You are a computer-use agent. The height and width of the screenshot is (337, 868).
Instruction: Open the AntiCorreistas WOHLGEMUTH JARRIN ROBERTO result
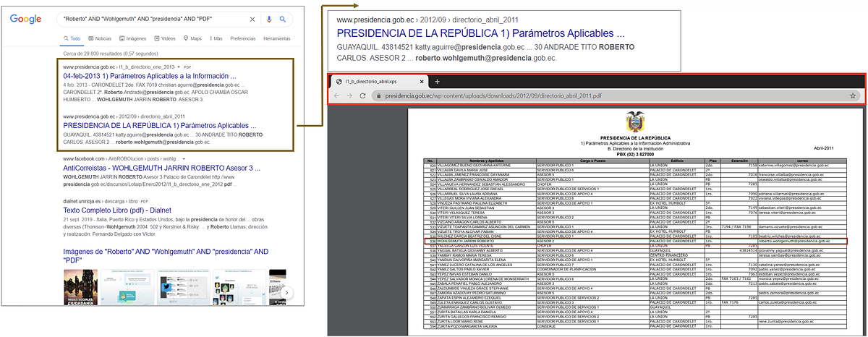click(x=163, y=168)
